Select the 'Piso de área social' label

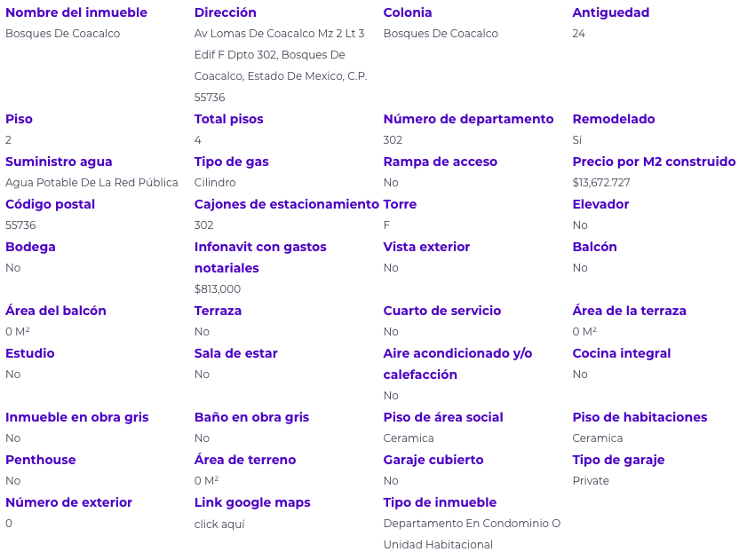pos(443,417)
